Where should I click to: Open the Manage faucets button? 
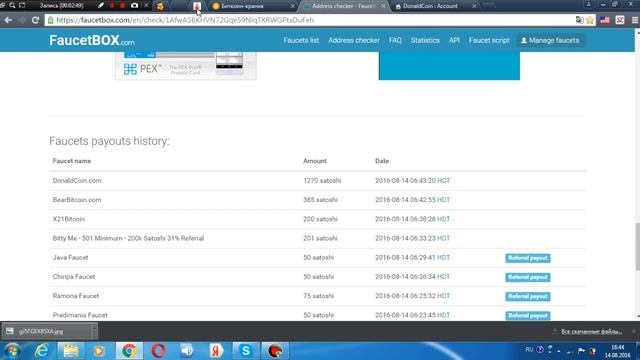(x=550, y=40)
